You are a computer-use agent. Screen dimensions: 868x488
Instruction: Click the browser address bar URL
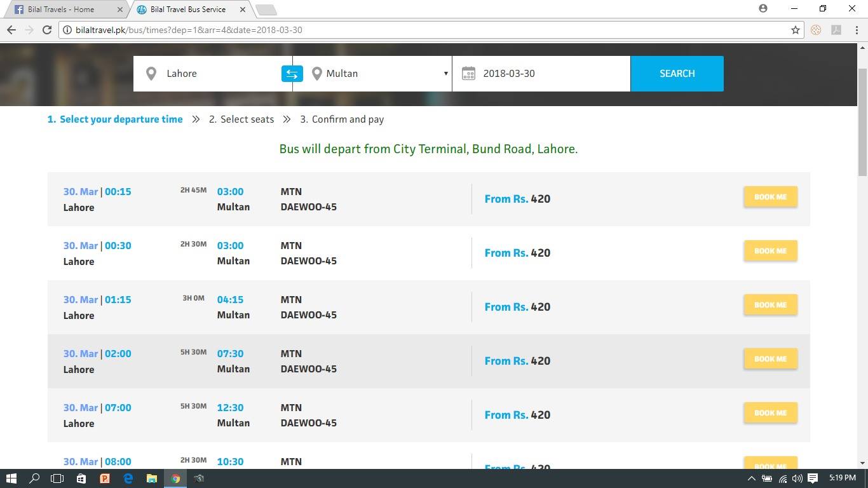(189, 30)
